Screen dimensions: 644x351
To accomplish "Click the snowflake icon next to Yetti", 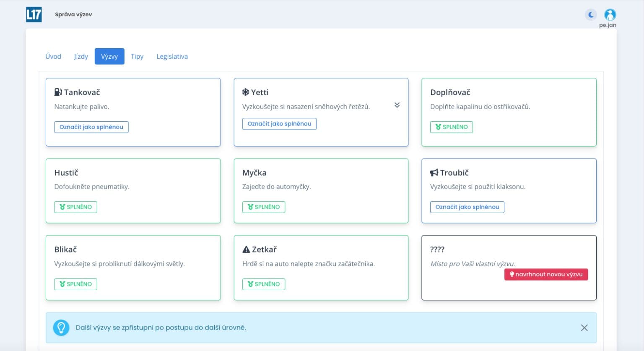I will coord(246,92).
